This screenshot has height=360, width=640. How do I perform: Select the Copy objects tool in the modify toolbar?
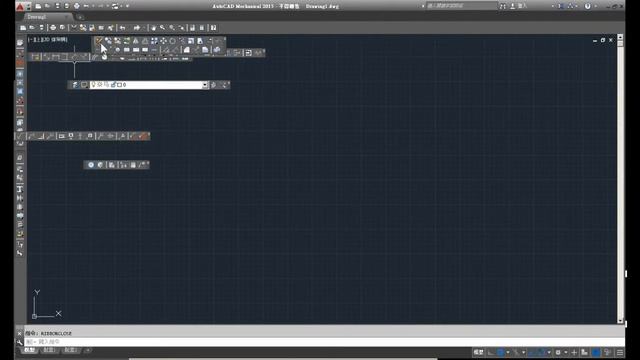tap(108, 41)
